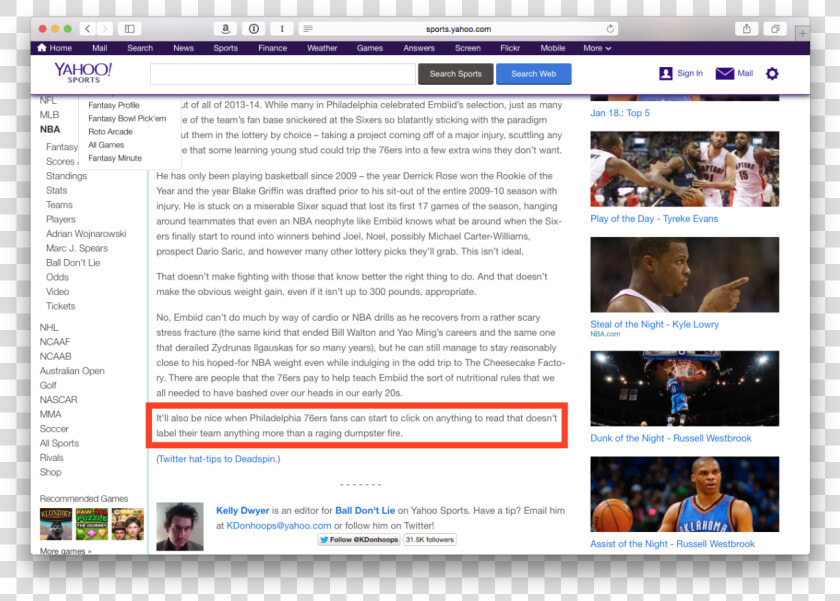
Task: Open Answers in the purple nav bar
Action: tap(419, 48)
